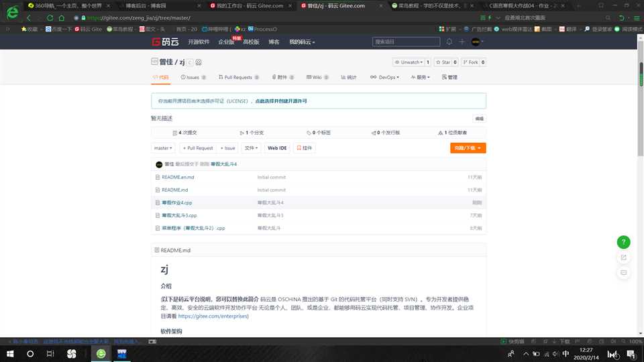Open the notification bell in Gitee header

tap(449, 42)
